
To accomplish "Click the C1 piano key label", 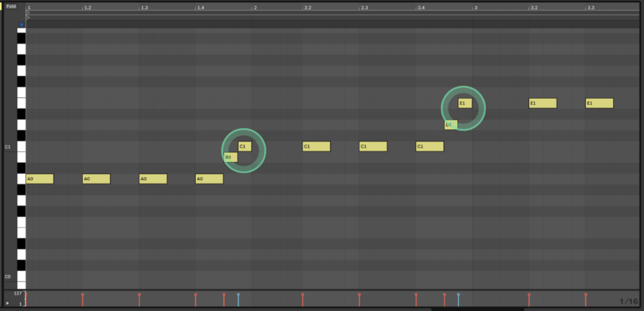I will point(8,147).
